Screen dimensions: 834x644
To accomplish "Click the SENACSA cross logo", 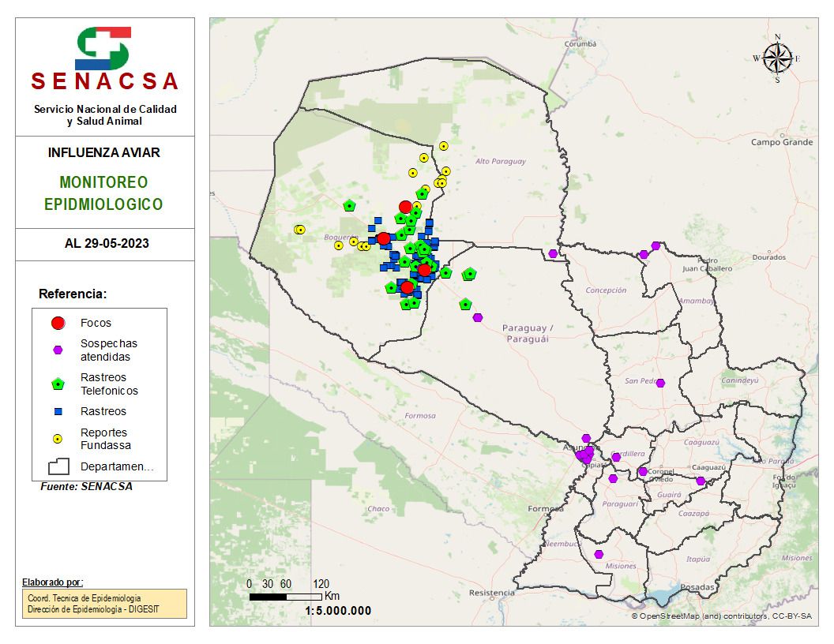I will pyautogui.click(x=103, y=48).
